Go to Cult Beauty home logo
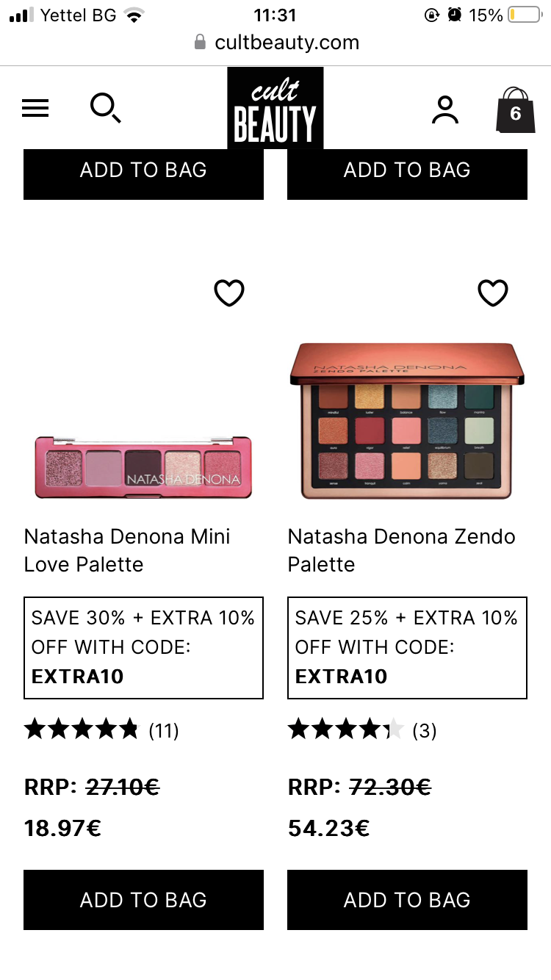This screenshot has height=980, width=551. tap(275, 109)
